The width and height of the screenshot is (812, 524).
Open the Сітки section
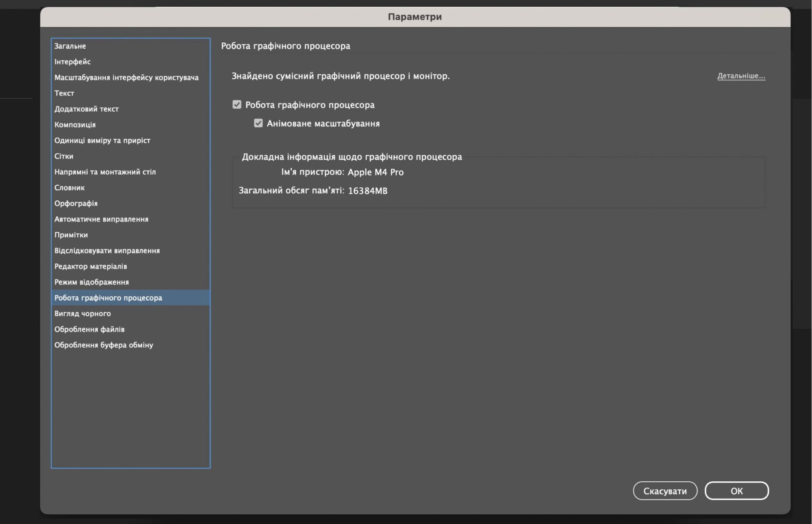64,156
